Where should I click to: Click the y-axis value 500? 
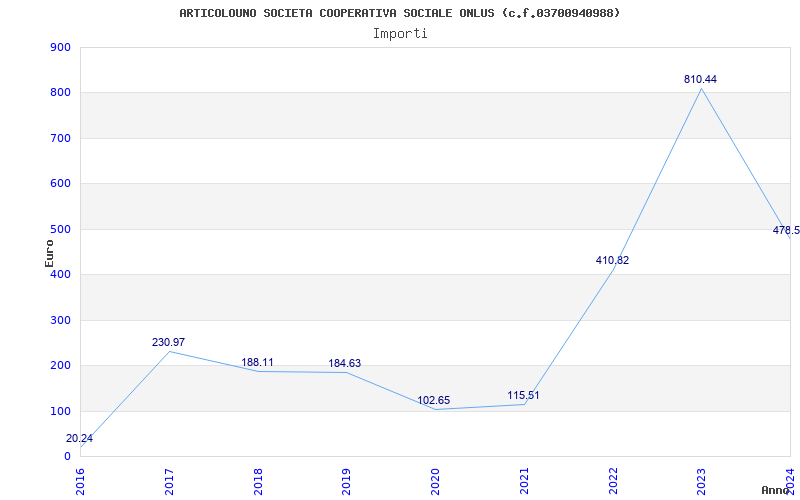click(60, 229)
